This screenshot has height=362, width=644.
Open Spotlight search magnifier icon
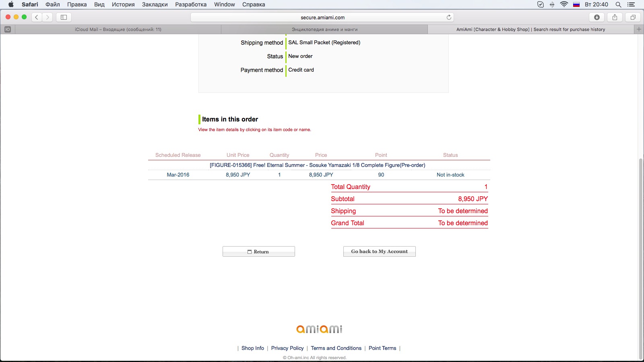(x=618, y=4)
